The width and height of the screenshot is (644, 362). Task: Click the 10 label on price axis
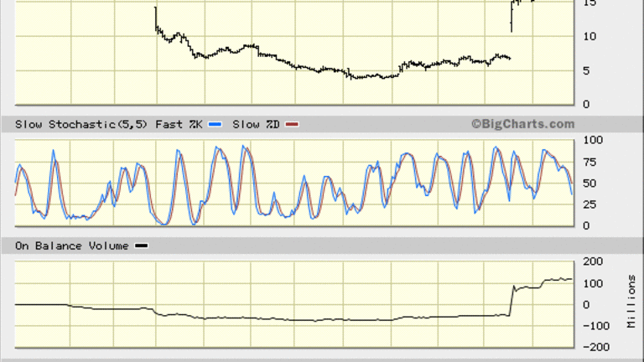[589, 36]
